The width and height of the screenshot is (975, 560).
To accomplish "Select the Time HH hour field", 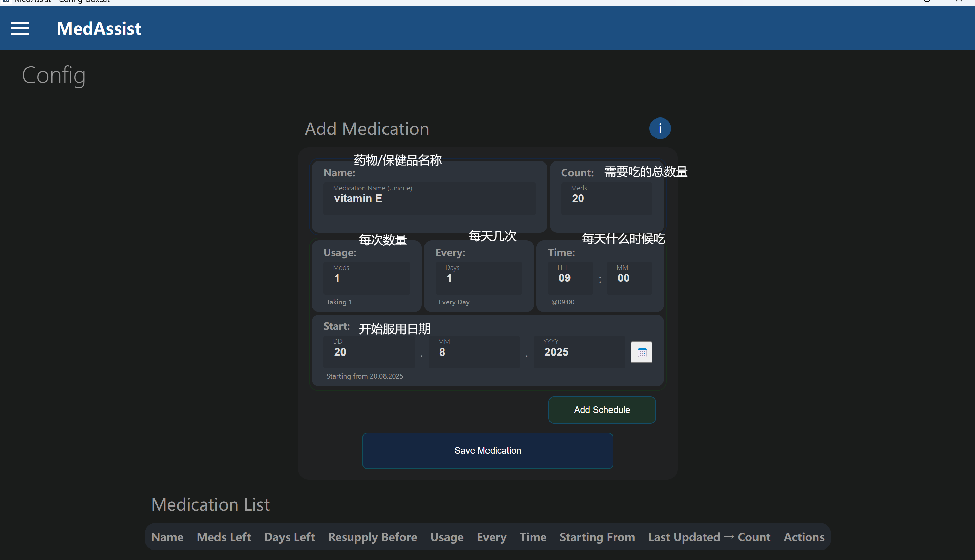I will (x=570, y=278).
